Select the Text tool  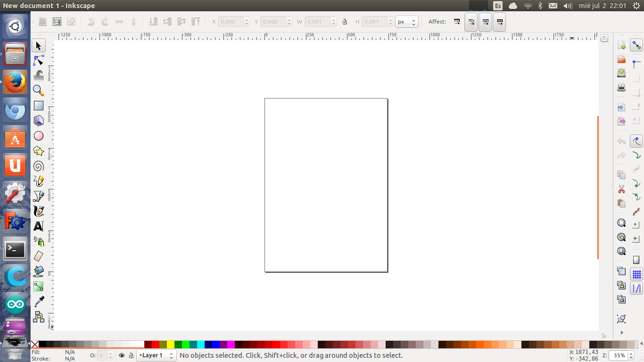(39, 226)
